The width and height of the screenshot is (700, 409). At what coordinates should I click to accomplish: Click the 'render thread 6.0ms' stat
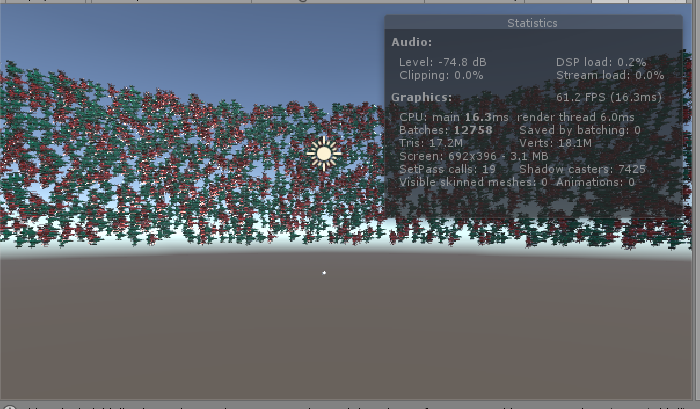coord(576,117)
